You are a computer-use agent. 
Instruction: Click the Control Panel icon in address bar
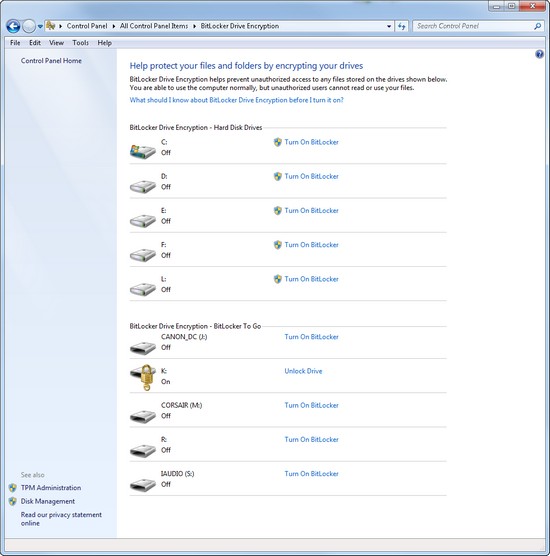coord(51,26)
